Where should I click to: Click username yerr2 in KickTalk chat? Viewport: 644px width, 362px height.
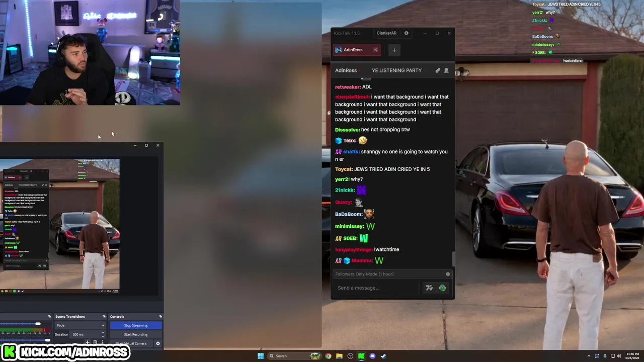pos(342,179)
